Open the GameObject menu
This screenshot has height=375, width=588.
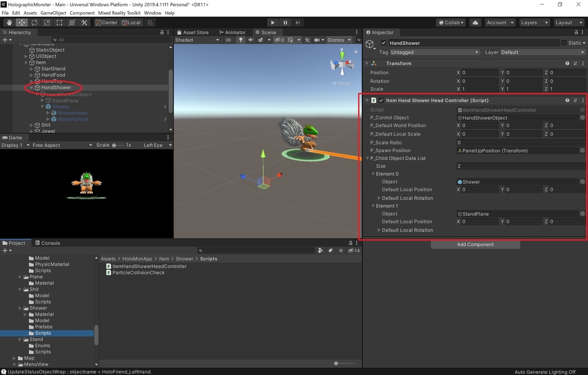tap(53, 13)
